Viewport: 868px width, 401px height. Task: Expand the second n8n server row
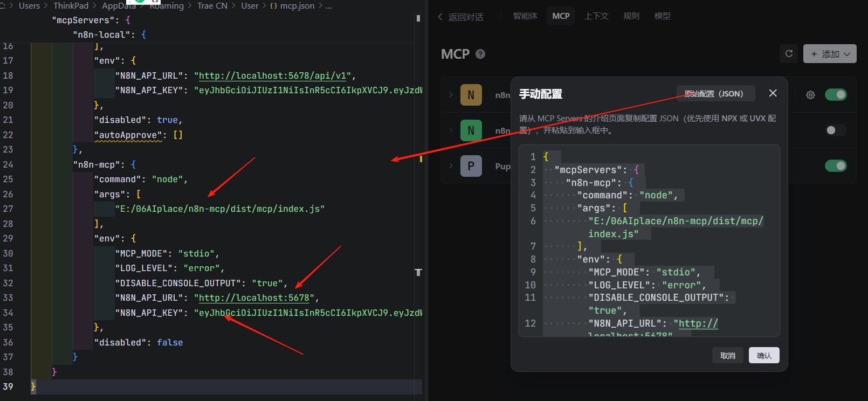(451, 130)
